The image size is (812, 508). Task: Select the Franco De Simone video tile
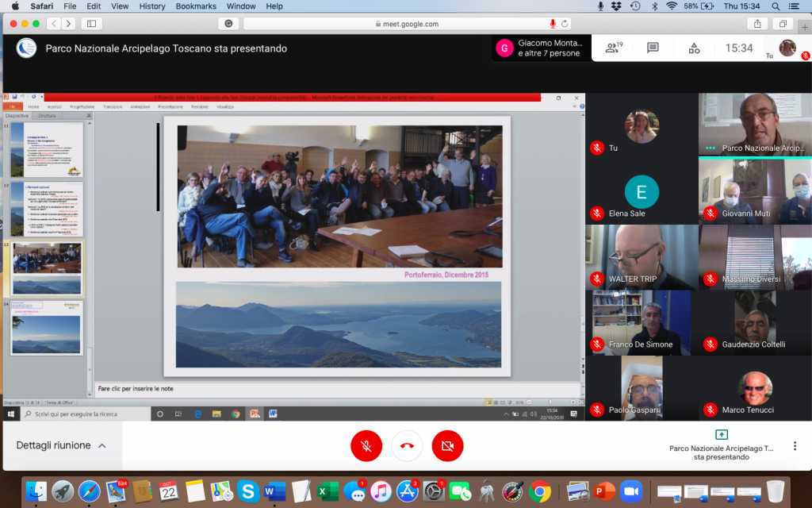pos(642,322)
